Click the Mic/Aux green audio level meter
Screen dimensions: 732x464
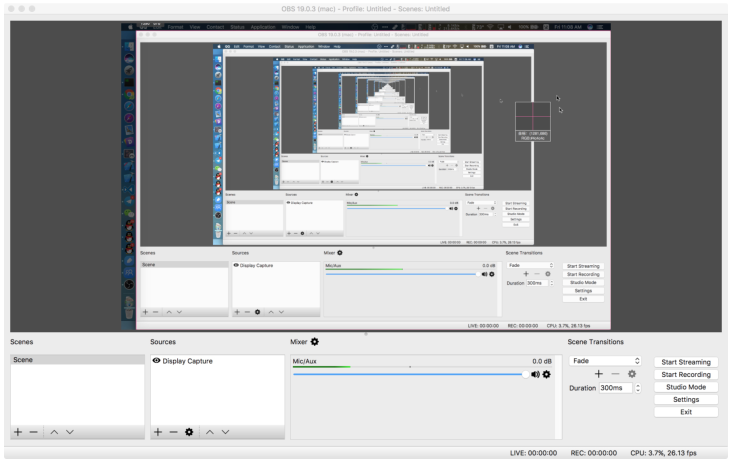coord(322,367)
